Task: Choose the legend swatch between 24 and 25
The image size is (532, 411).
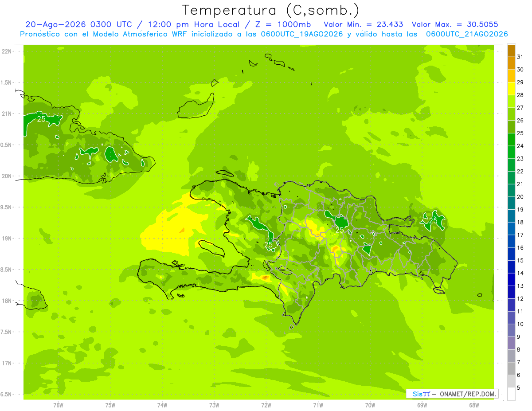Action: [x=511, y=140]
